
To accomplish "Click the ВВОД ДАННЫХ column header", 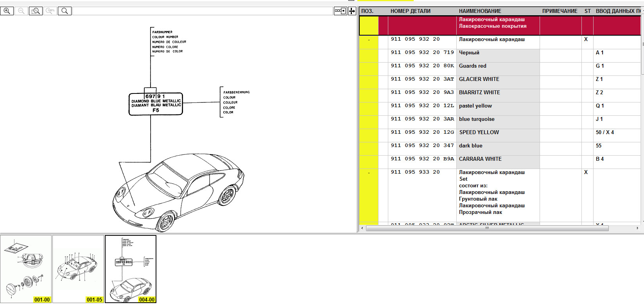I will pyautogui.click(x=618, y=11).
